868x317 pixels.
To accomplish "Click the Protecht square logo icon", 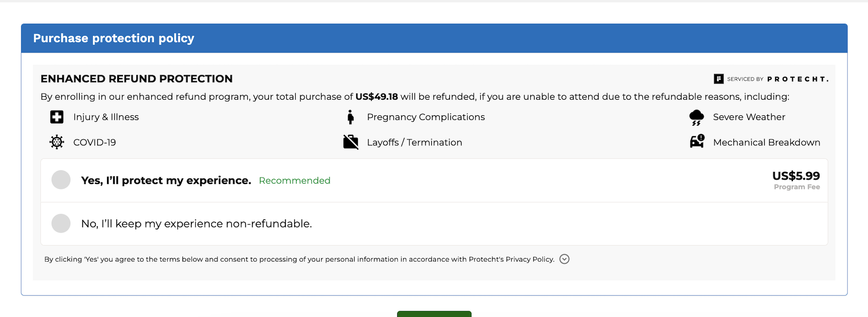I will click(x=718, y=79).
